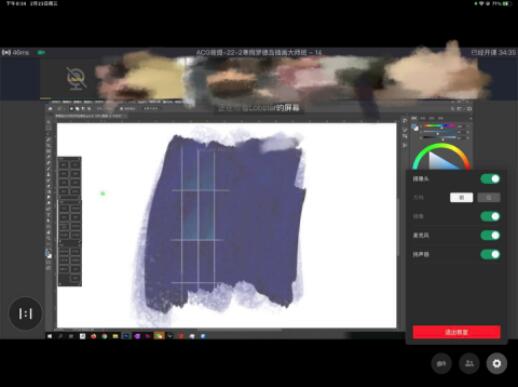Select the grey rear camera direction option
This screenshot has height=387, width=518.
(489, 197)
